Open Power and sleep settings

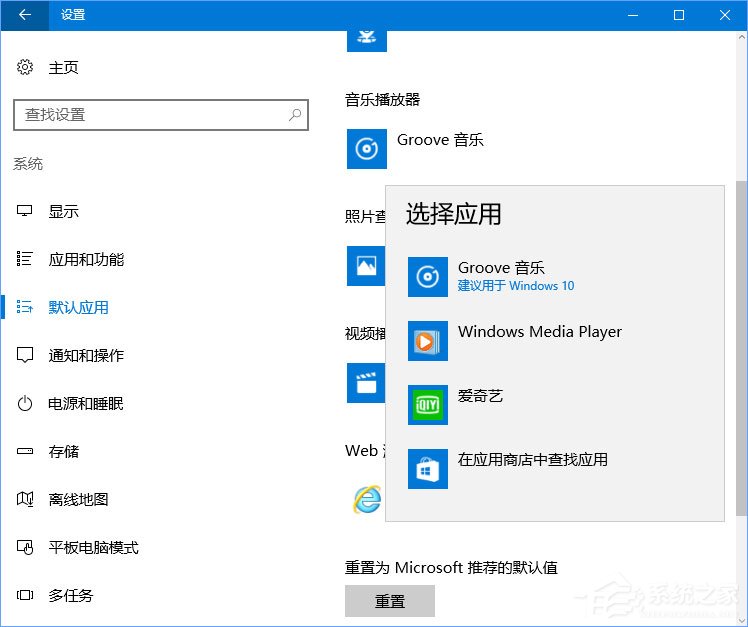(86, 404)
